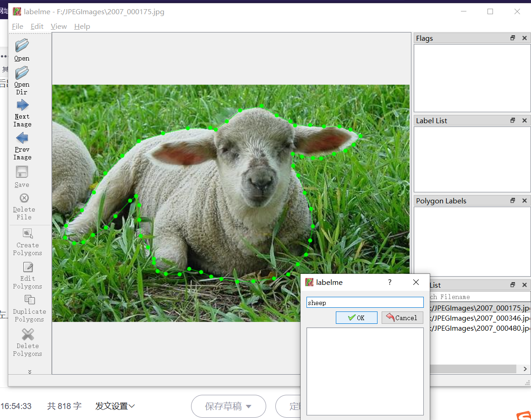Save the current annotation
Screen dimensions: 531x420
[22, 175]
